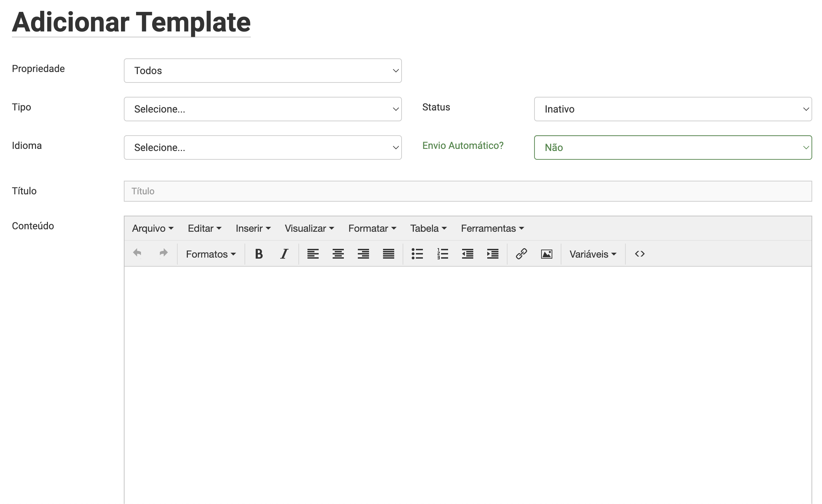The height and width of the screenshot is (504, 822).
Task: Open the Formatos dropdown
Action: pyautogui.click(x=211, y=254)
